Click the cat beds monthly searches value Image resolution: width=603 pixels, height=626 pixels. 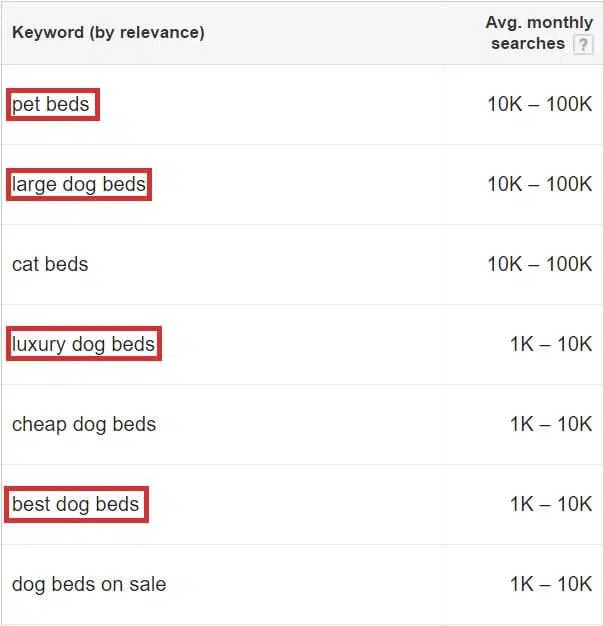tap(539, 264)
